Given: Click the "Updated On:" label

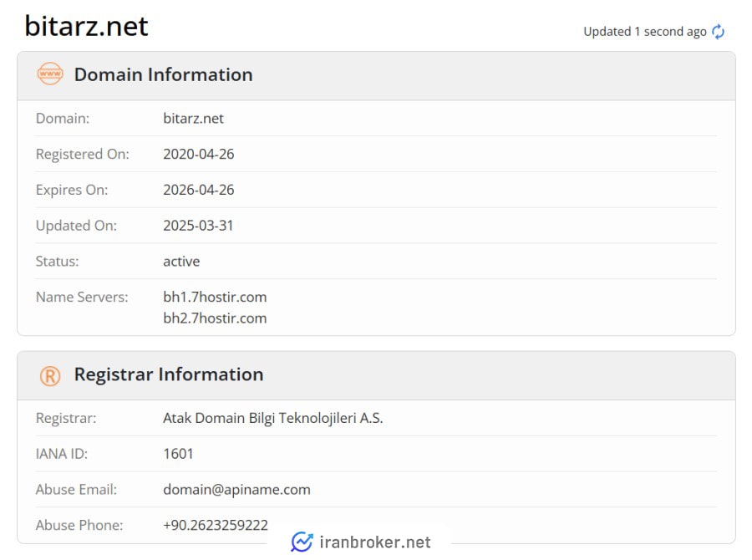Looking at the screenshot, I should coord(76,226).
